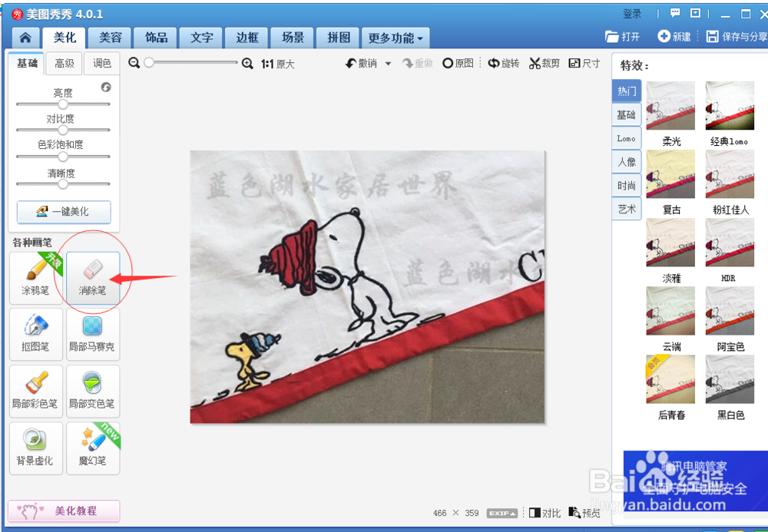Click the 亮度 brightness slider handle

point(63,104)
